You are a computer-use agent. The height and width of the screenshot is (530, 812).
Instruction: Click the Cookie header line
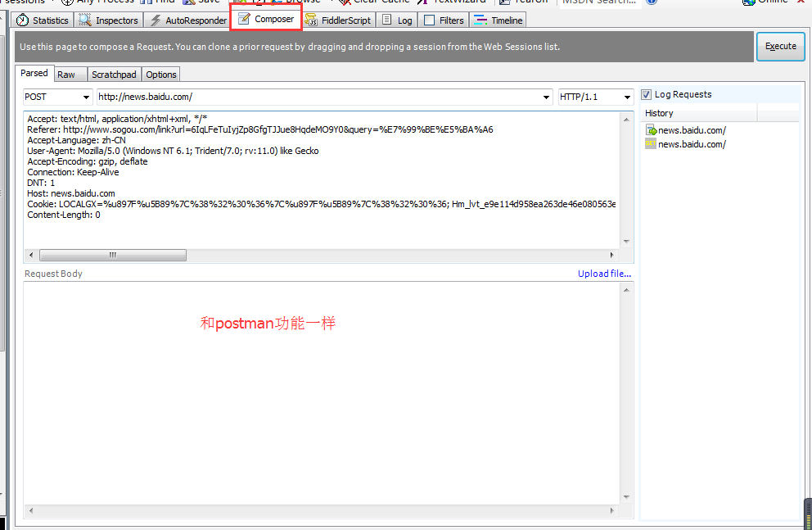(x=321, y=204)
